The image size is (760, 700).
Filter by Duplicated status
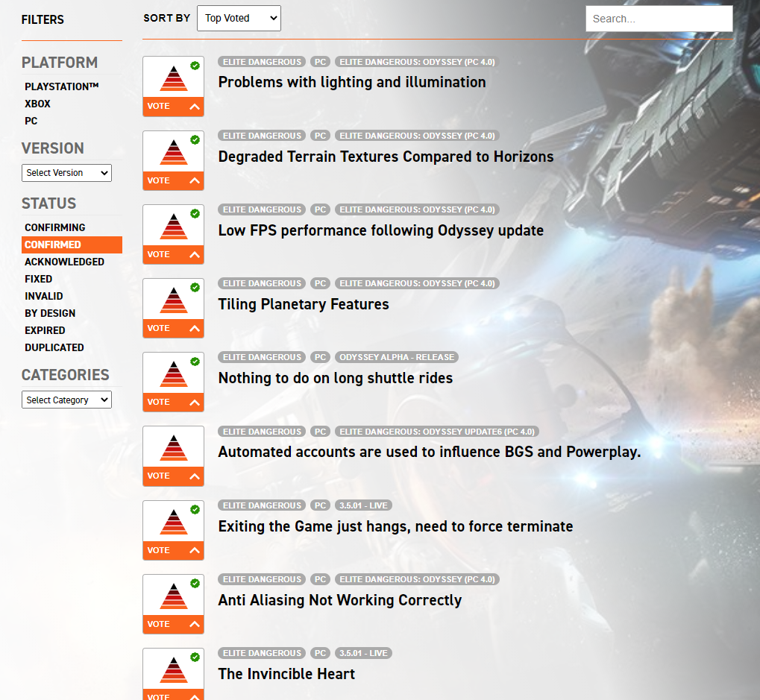(x=54, y=348)
